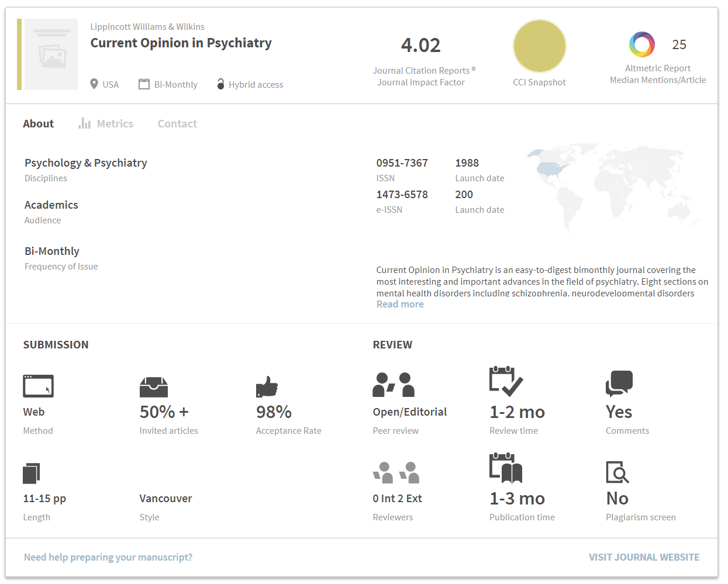Click the REVIEW section heading
728x584 pixels.
pos(392,344)
